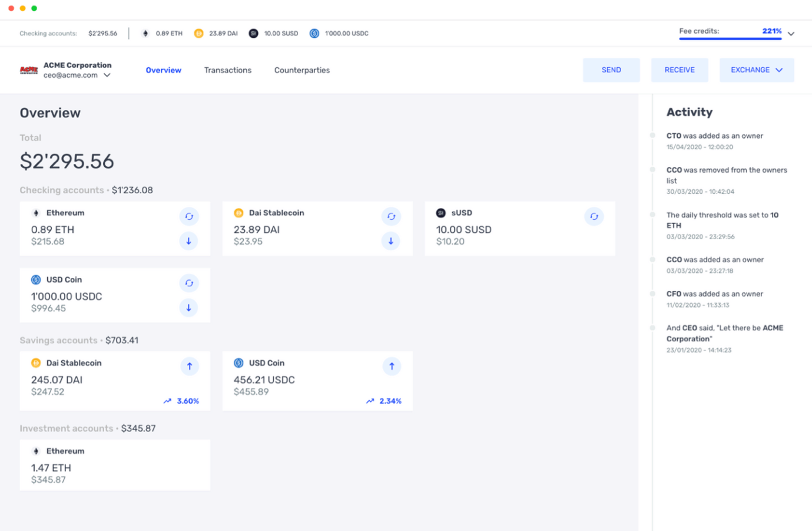Click the SEND button
The image size is (812, 531).
click(x=611, y=70)
